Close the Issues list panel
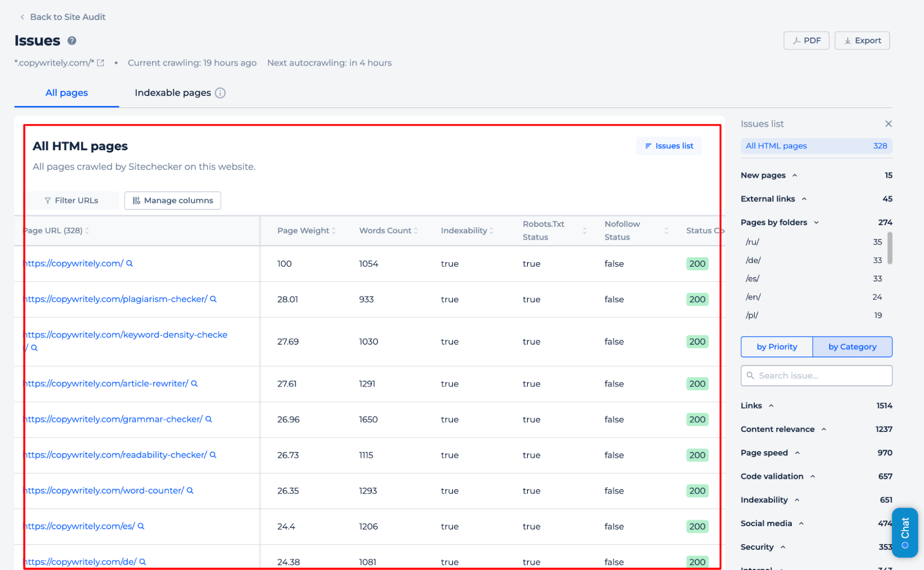This screenshot has width=924, height=570. (888, 124)
